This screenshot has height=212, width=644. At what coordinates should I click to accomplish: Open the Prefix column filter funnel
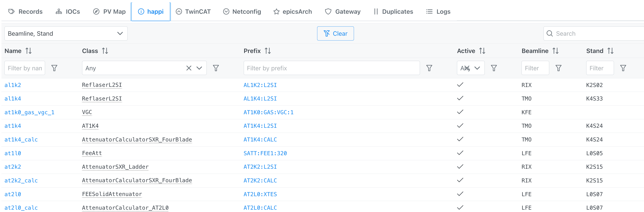coord(429,68)
